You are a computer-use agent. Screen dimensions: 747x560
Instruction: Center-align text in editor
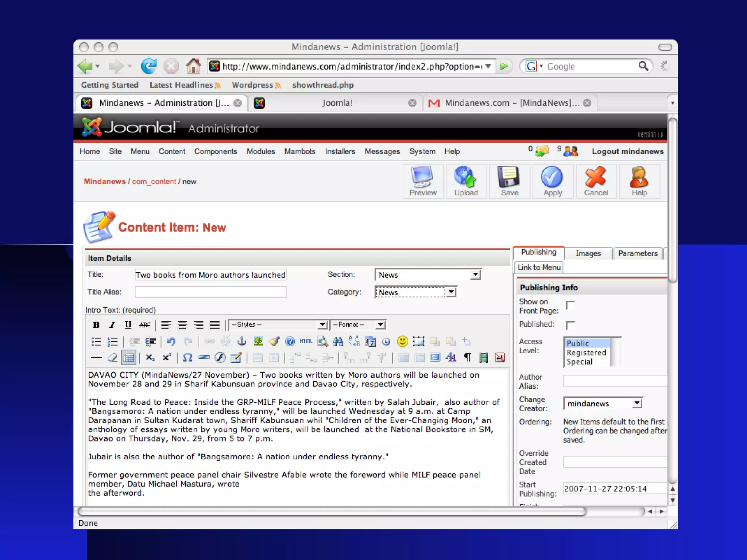182,324
